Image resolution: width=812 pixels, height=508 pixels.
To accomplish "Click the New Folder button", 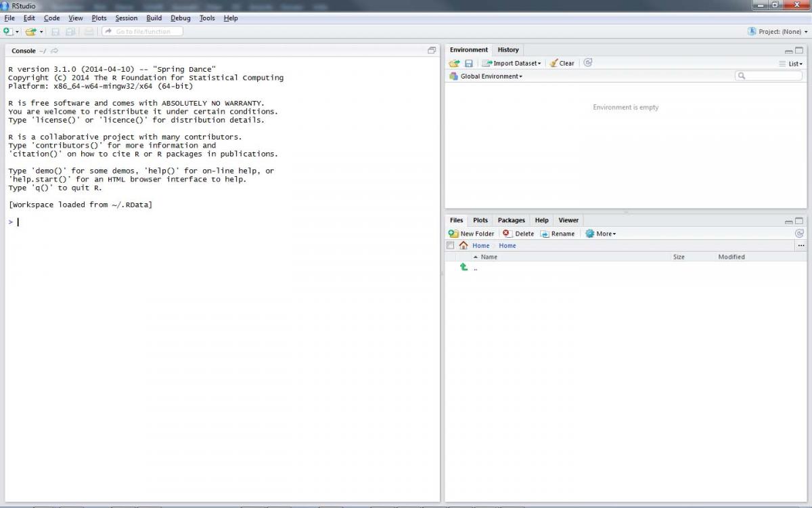I will point(472,234).
